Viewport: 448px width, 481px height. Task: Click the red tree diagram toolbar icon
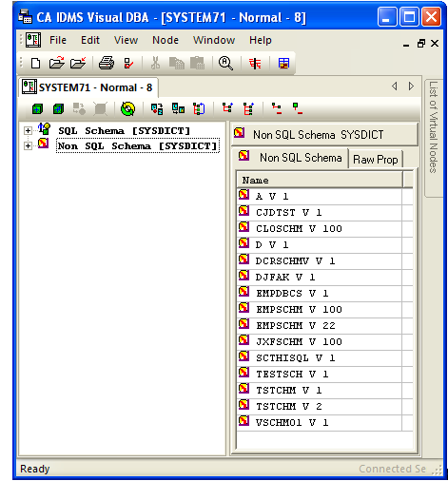tap(255, 64)
